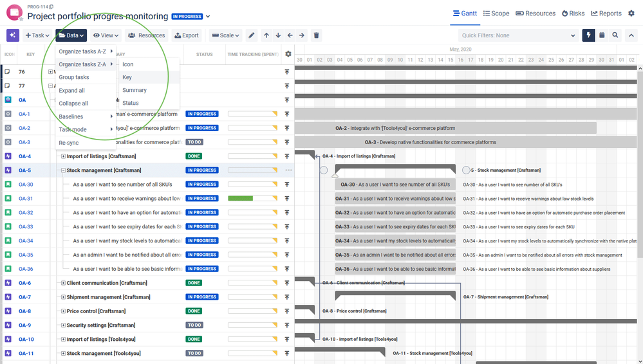Expand Price control [Craftsman] row
This screenshot has height=364, width=643.
click(x=63, y=311)
